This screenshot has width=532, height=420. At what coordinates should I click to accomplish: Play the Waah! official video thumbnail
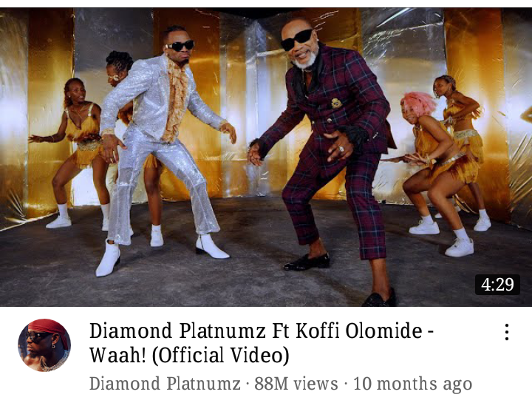(266, 157)
